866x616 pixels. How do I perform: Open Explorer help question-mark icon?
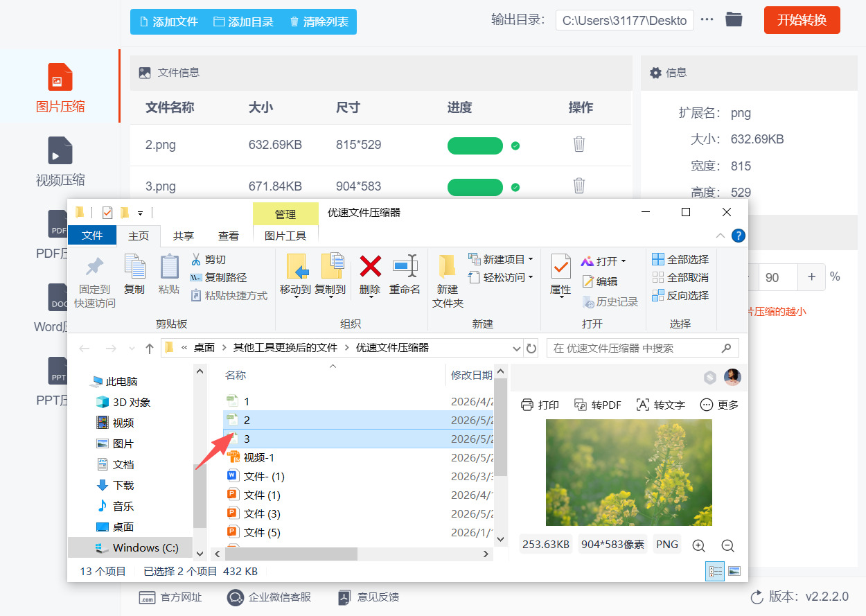[739, 236]
